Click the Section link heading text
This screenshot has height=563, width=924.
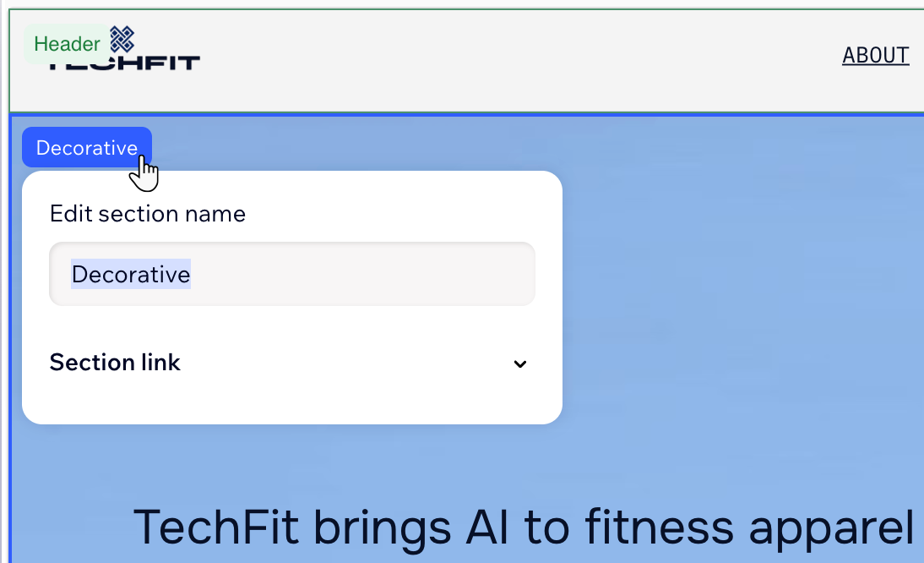(x=115, y=362)
